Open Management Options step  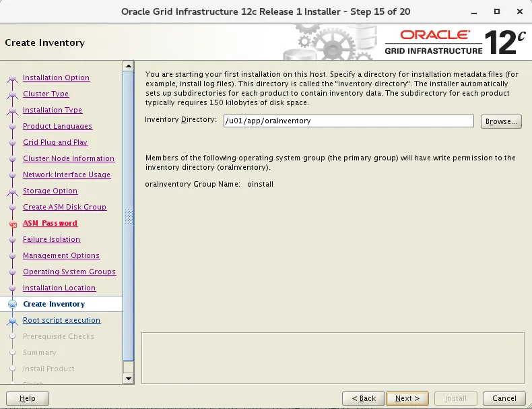click(61, 255)
